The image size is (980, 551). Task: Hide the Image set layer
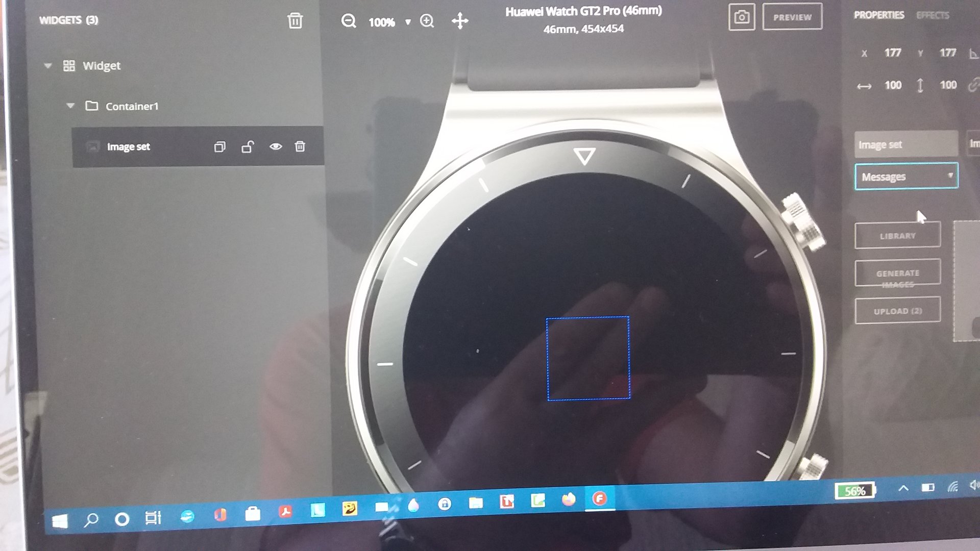(276, 147)
